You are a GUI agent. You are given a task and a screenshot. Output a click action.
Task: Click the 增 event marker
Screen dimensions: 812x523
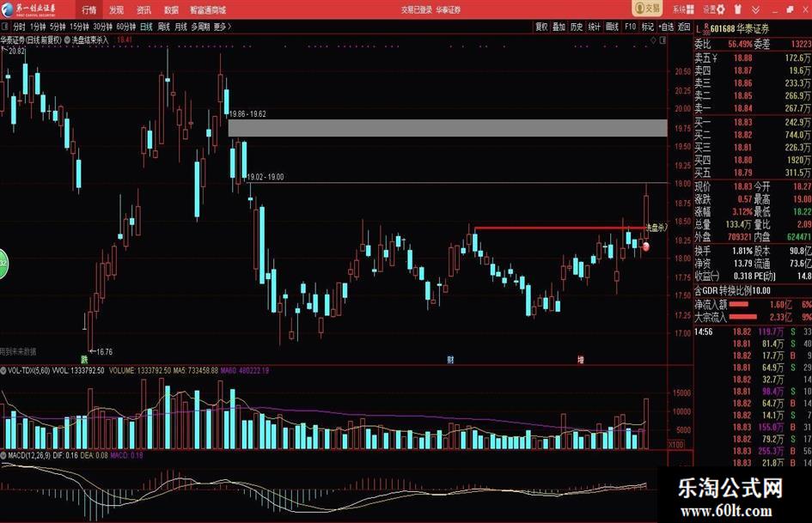click(581, 359)
